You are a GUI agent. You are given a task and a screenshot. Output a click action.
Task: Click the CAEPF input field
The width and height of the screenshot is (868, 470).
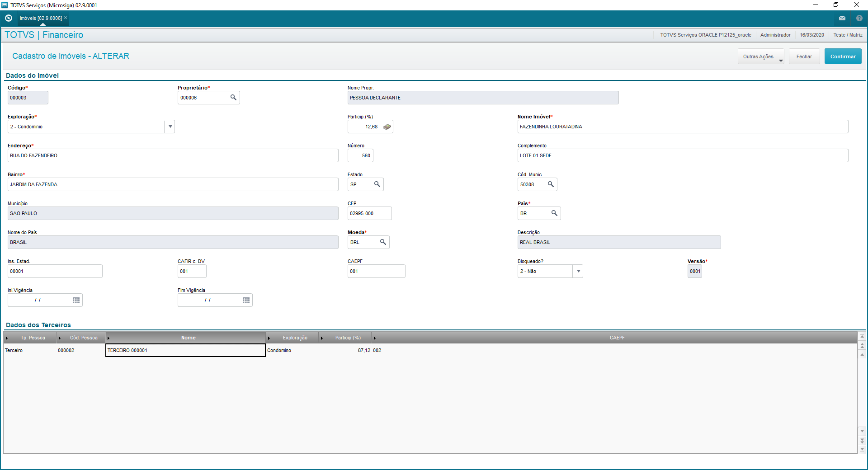376,271
